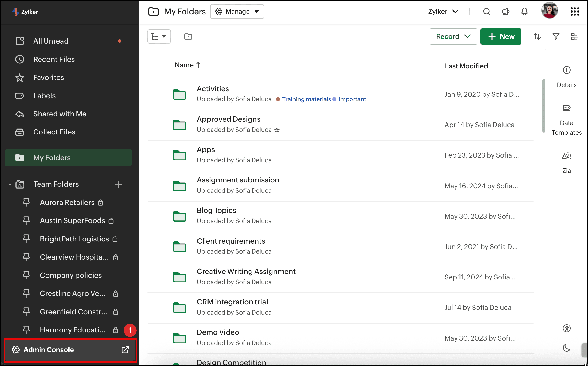Click the sort arrows icon
588x366 pixels.
[537, 36]
